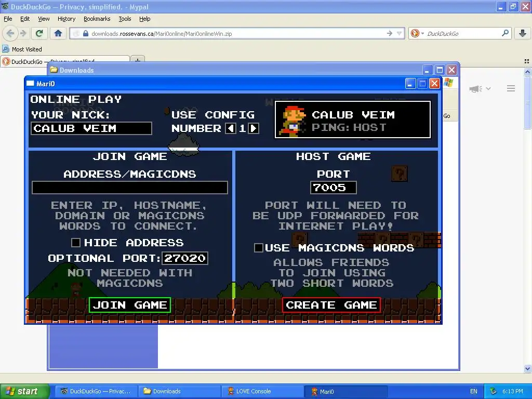Increase config number with right arrow
Screen dimensions: 532x399
point(254,128)
